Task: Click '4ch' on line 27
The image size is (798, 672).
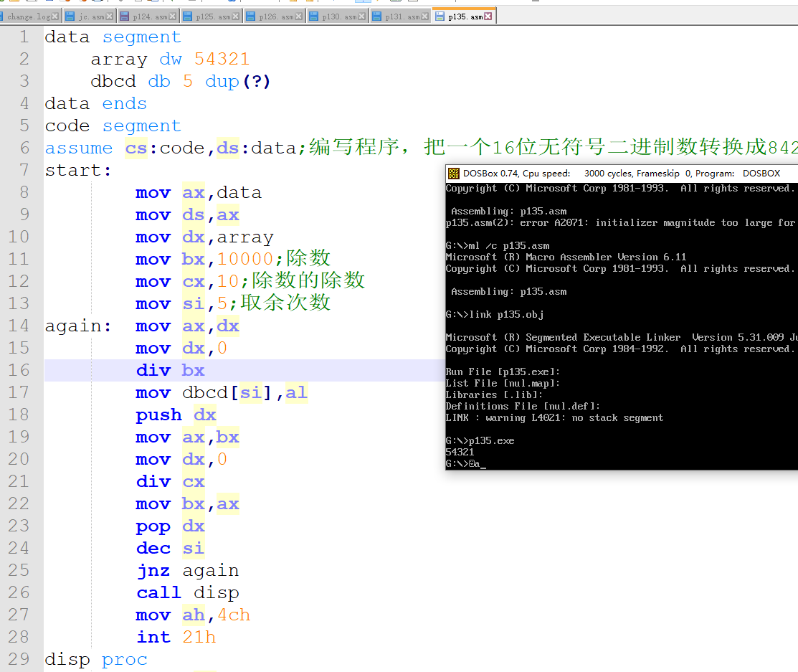Action: (x=234, y=615)
